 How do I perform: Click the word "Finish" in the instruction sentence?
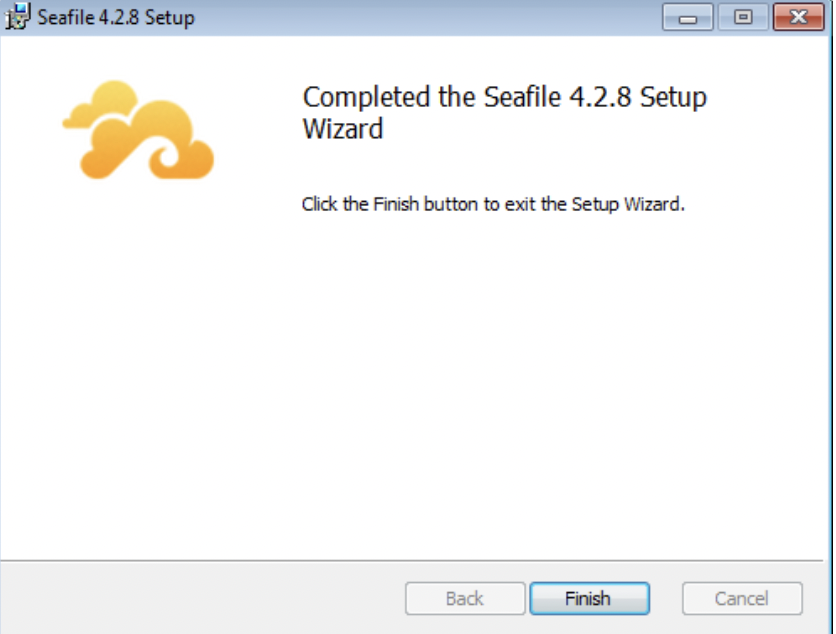point(397,204)
